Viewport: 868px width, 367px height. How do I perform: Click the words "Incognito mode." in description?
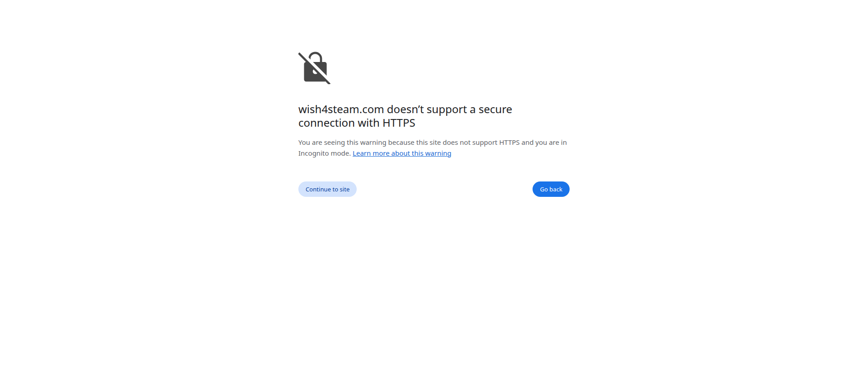point(324,153)
